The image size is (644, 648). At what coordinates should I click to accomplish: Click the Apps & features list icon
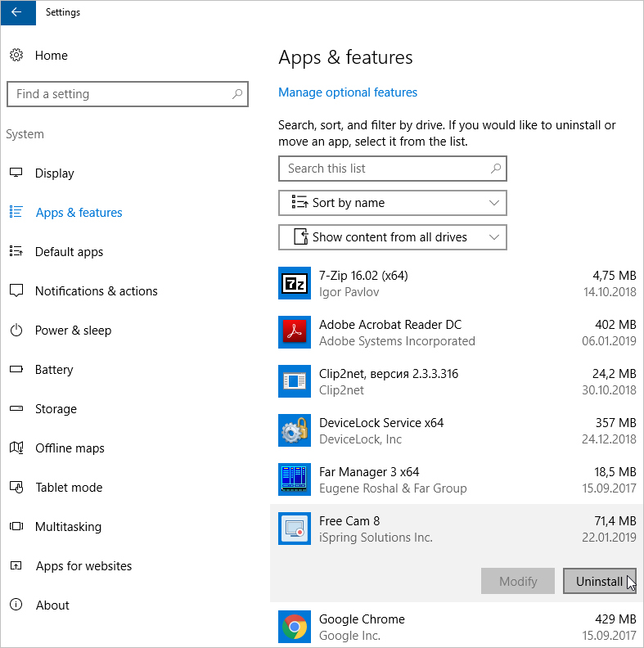(x=16, y=212)
